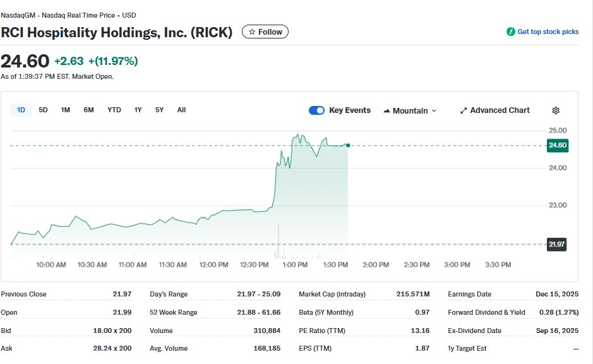Switch to the 5Y chart range
593x364 pixels.
[x=159, y=110]
